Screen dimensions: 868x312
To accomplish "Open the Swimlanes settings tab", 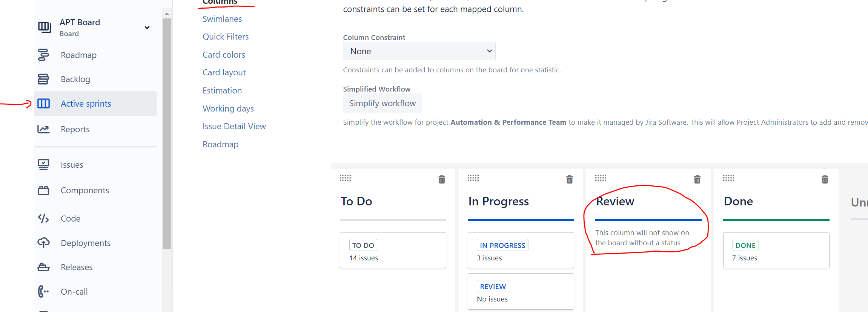I will (x=222, y=19).
